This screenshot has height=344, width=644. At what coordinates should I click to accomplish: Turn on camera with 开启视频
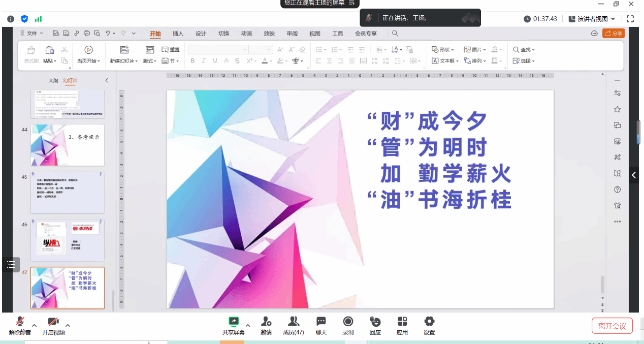[x=53, y=325]
